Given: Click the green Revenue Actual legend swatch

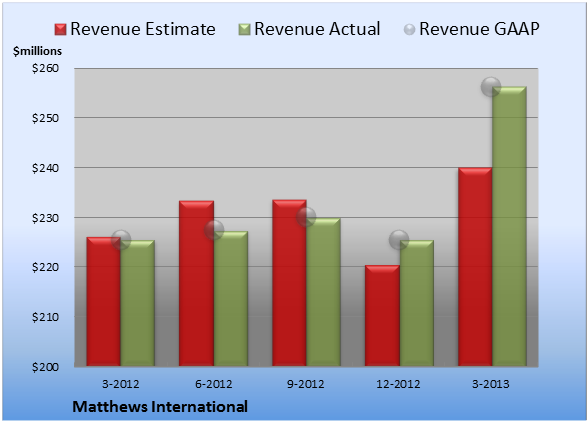Looking at the screenshot, I should [244, 29].
